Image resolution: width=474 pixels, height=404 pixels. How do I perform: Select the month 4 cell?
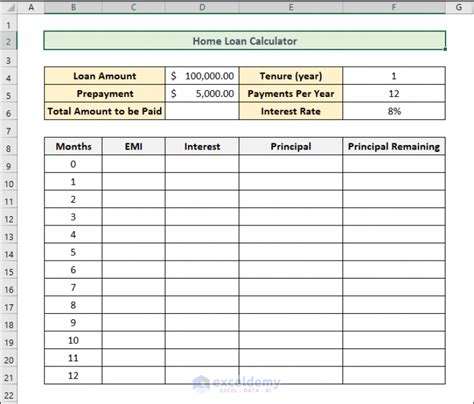point(73,235)
